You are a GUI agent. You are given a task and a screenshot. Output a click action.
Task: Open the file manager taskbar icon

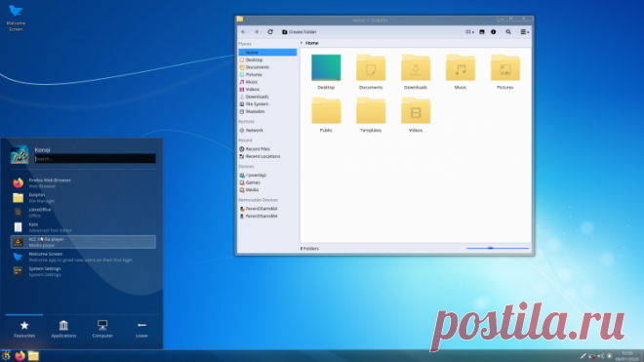[x=34, y=356]
